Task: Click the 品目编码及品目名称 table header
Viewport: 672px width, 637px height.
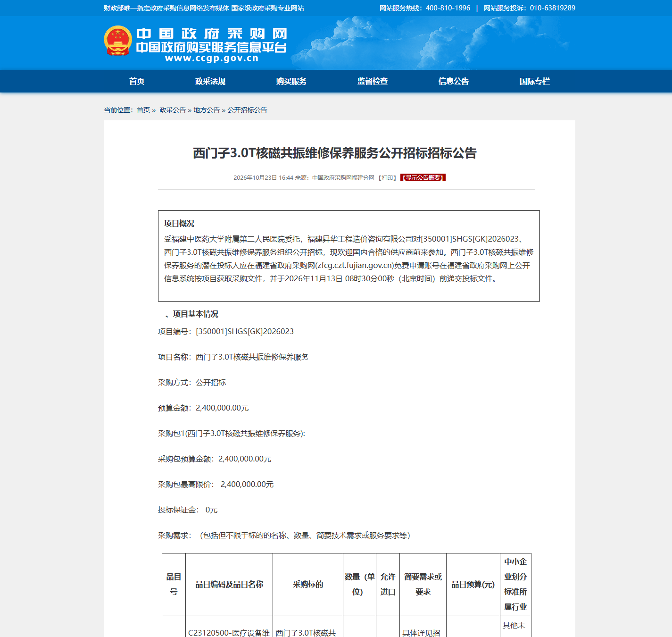Action: pyautogui.click(x=229, y=584)
